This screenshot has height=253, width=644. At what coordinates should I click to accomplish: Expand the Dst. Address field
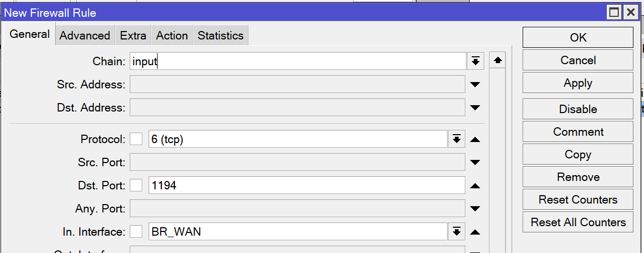coord(475,107)
